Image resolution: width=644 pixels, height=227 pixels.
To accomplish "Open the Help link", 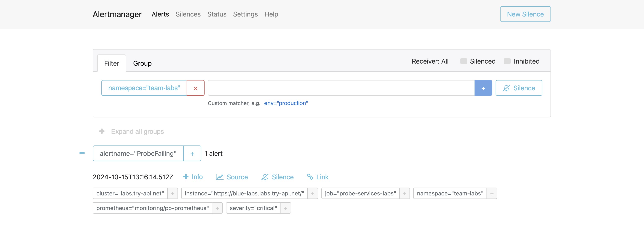I will coord(271,14).
